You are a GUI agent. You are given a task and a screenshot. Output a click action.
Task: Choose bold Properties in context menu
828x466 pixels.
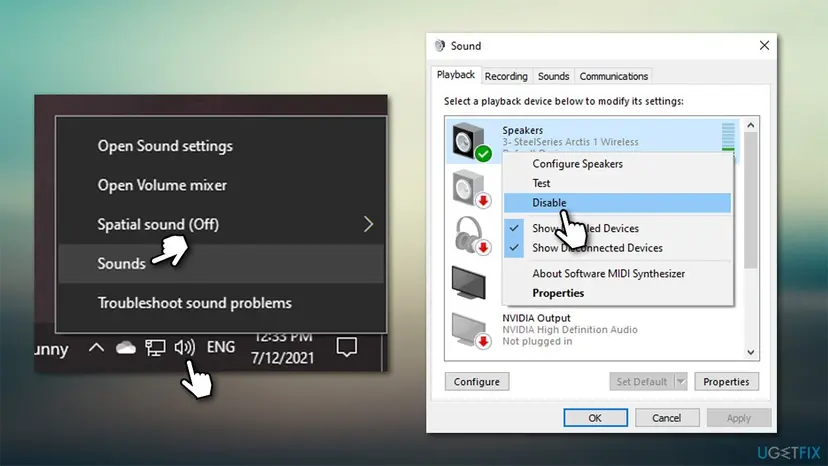point(617,293)
